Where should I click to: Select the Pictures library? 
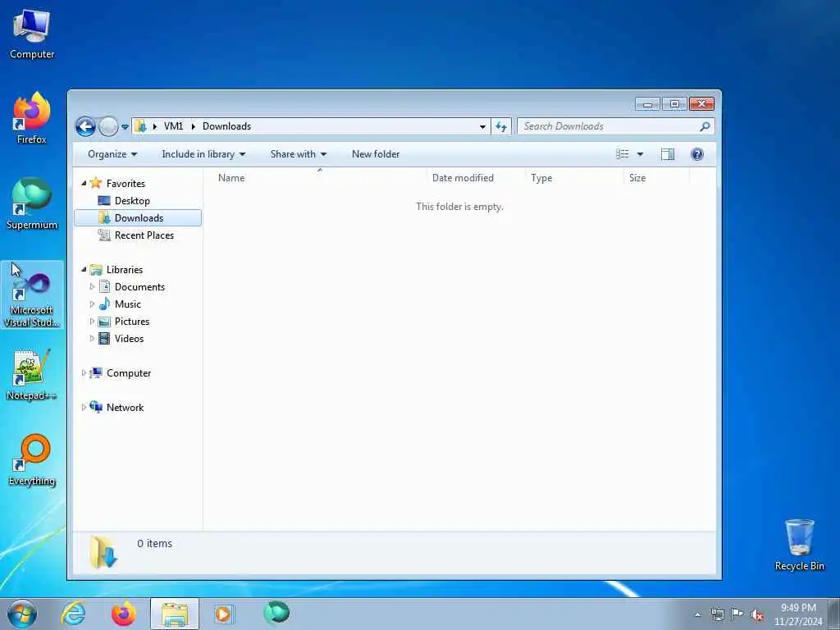tap(132, 322)
